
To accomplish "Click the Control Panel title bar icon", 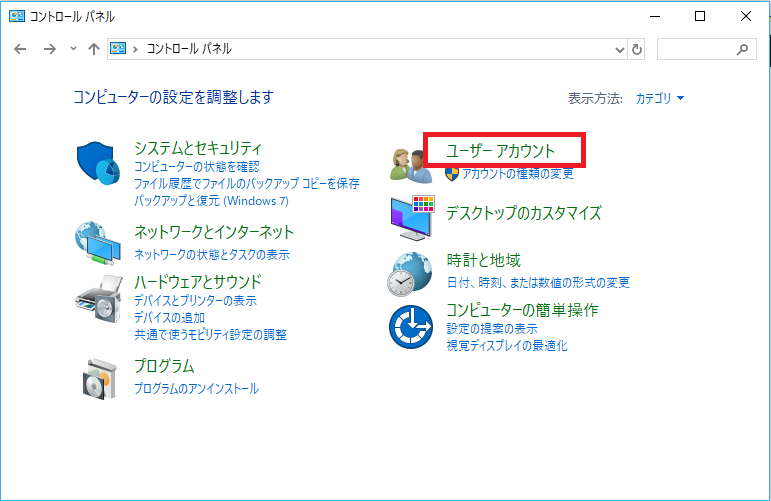I will 17,16.
